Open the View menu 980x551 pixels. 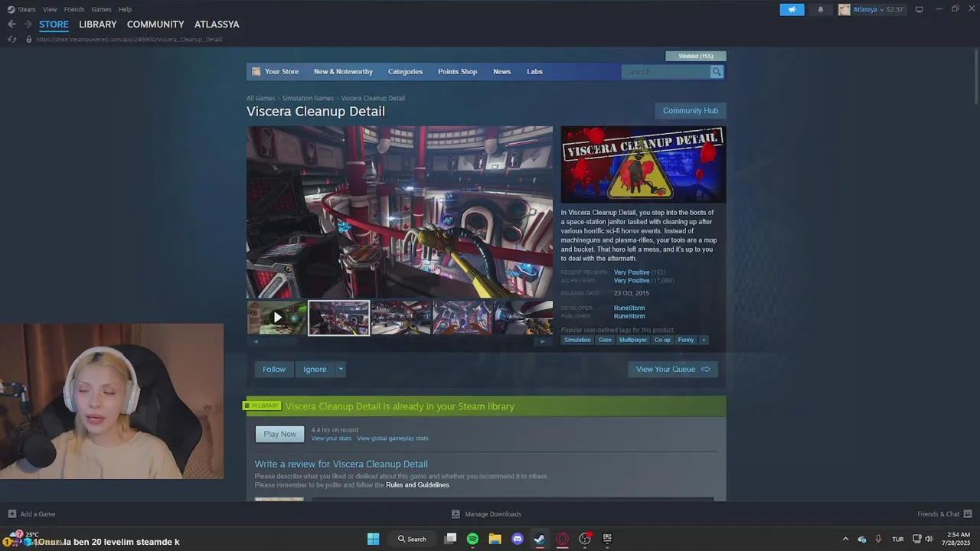(50, 9)
